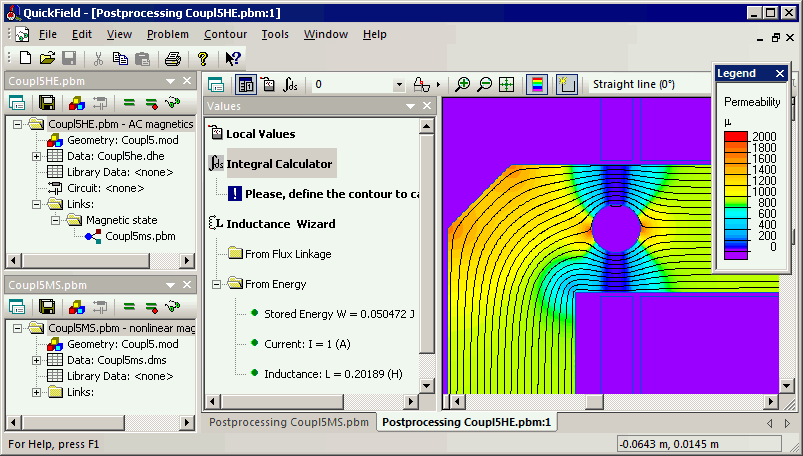Click the save icon in CouplSHE.pbm panel
The width and height of the screenshot is (803, 456).
click(x=47, y=103)
